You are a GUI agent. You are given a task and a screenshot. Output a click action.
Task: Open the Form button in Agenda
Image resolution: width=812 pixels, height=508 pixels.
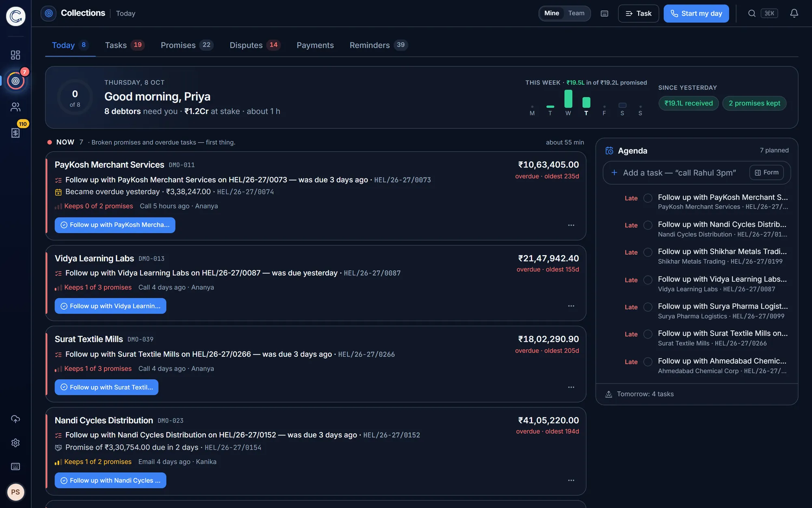[767, 173]
